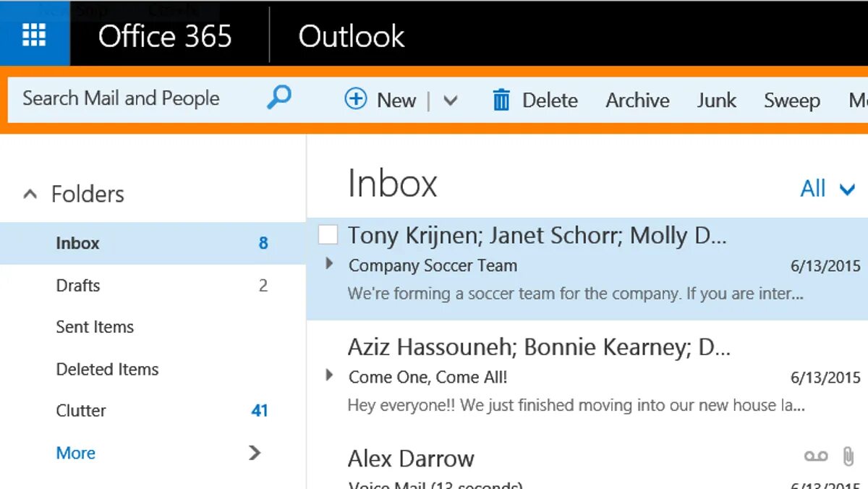The width and height of the screenshot is (868, 489).
Task: Open the New dropdown arrow
Action: pos(450,100)
